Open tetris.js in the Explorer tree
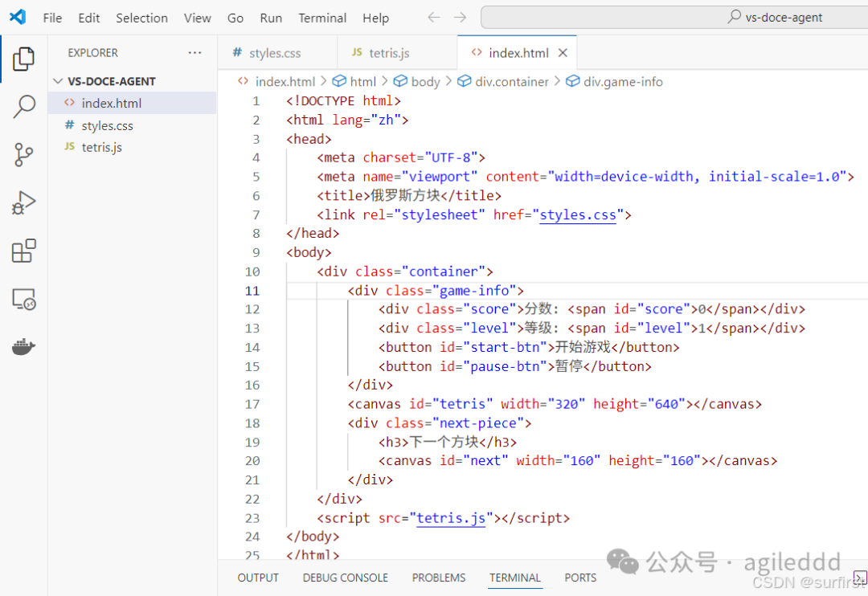This screenshot has width=868, height=596. click(132, 147)
